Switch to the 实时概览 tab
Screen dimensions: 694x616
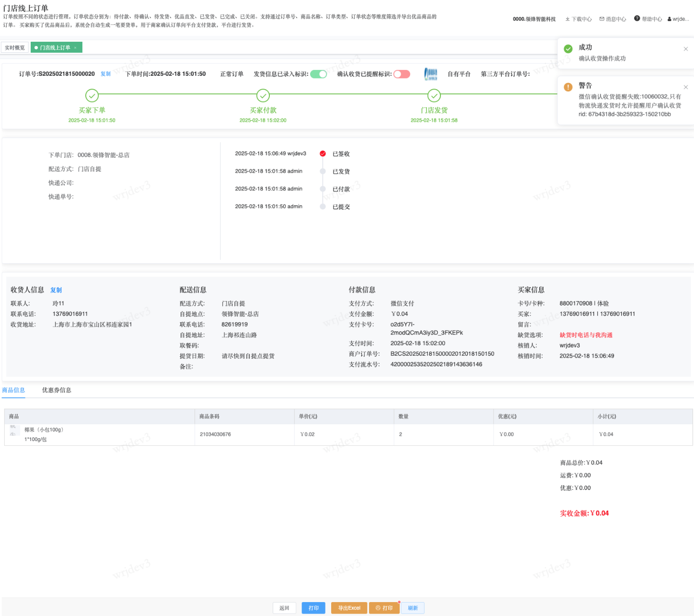[x=15, y=48]
